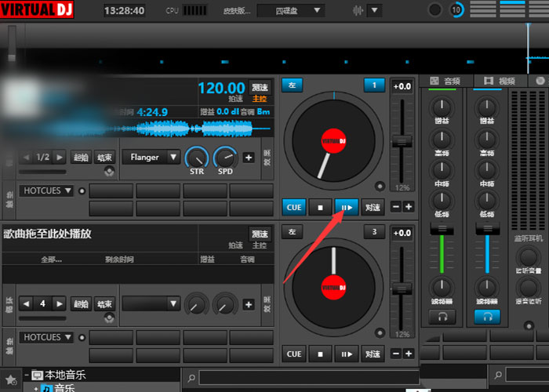549x392 pixels.
Task: Click the right channel 增益 gain knob
Action: click(x=487, y=107)
